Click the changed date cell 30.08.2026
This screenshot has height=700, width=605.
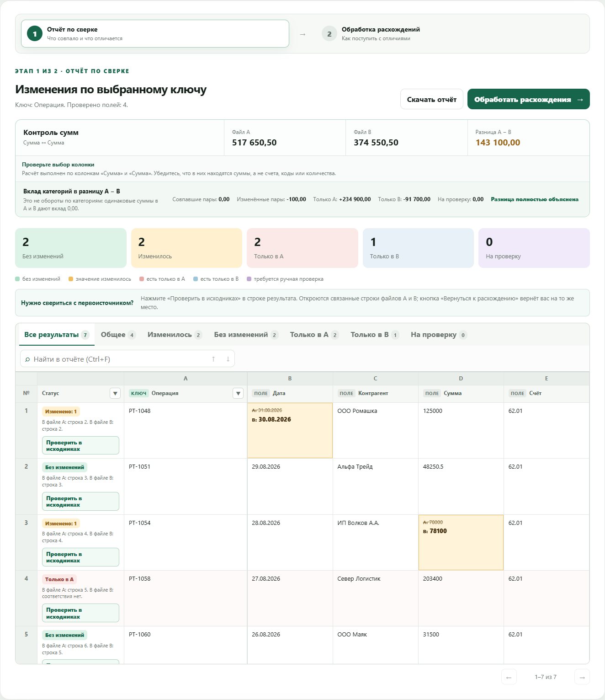point(290,430)
